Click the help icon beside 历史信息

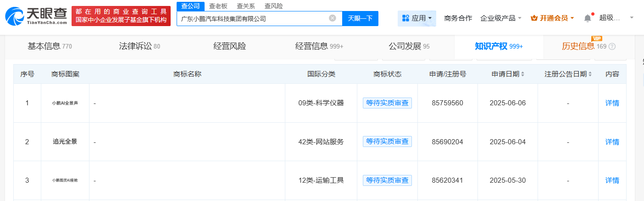[x=612, y=46]
